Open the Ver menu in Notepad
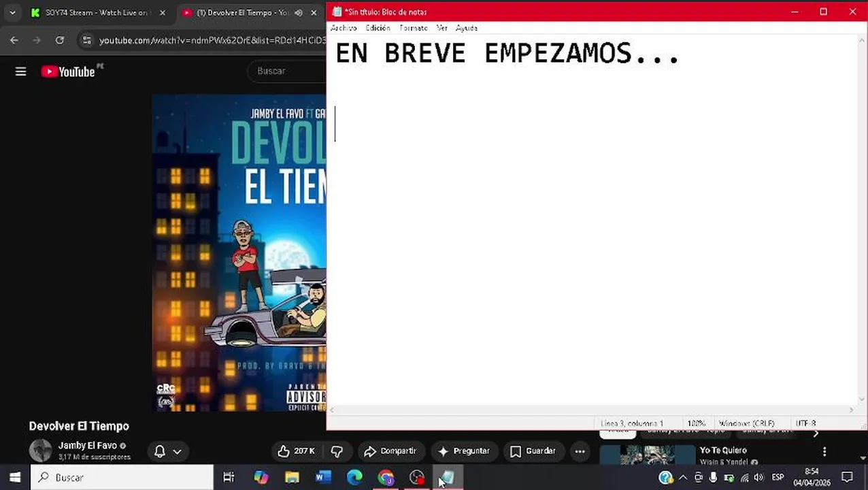Screen dimensions: 868x490 point(442,28)
